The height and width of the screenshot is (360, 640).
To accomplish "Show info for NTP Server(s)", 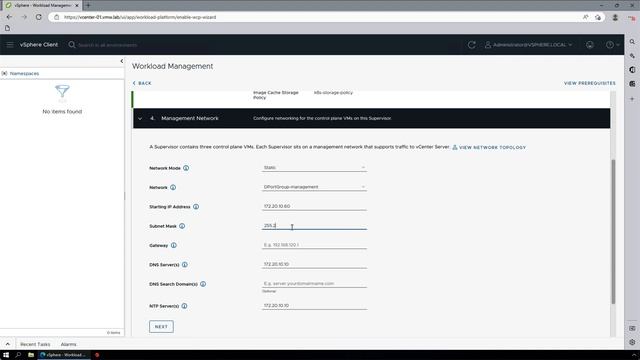I will (x=184, y=306).
